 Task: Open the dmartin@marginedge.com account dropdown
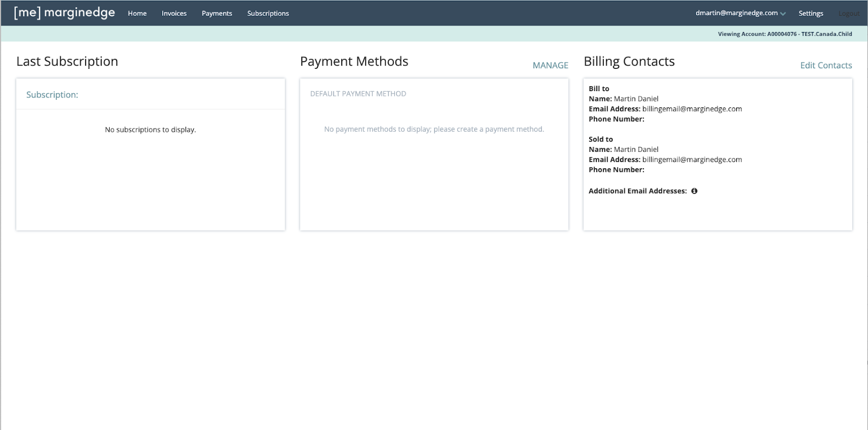tap(740, 13)
